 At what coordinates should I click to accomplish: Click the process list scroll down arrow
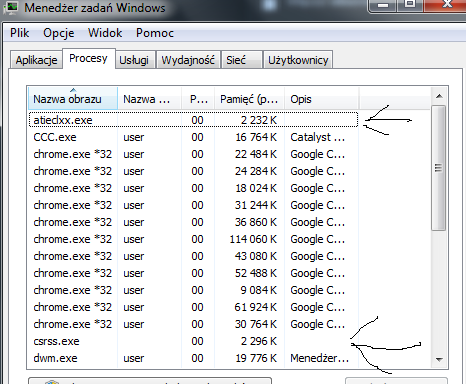click(x=439, y=360)
